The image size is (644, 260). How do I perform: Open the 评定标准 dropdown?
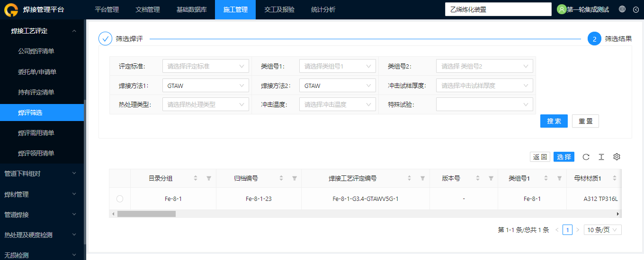[x=206, y=66]
